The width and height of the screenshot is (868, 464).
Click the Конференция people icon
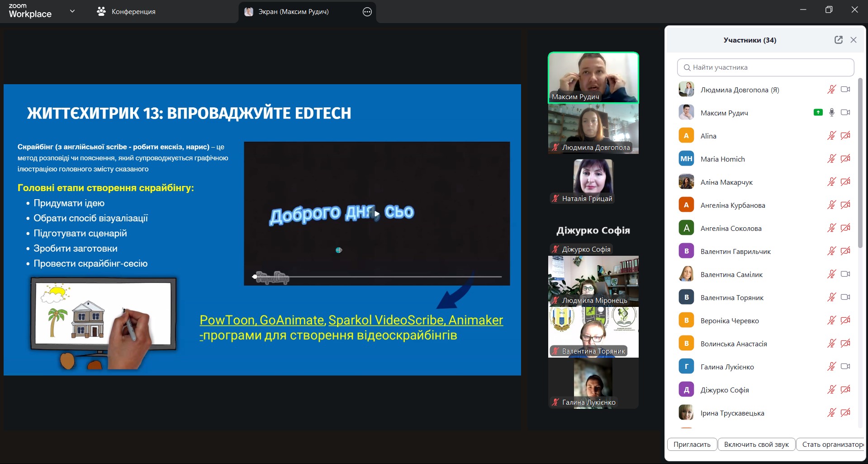101,11
